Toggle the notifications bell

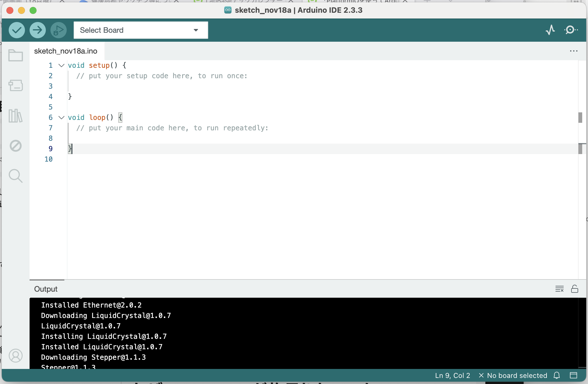(x=557, y=375)
